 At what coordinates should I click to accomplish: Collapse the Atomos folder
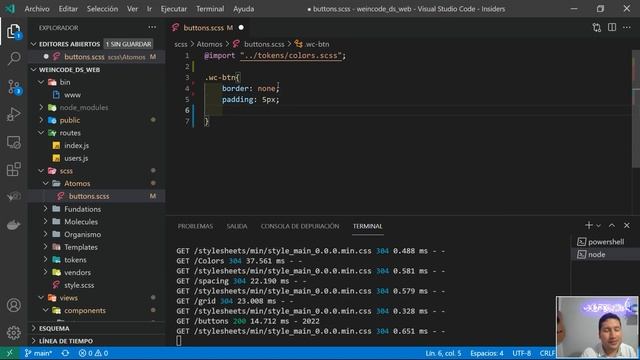pyautogui.click(x=45, y=183)
